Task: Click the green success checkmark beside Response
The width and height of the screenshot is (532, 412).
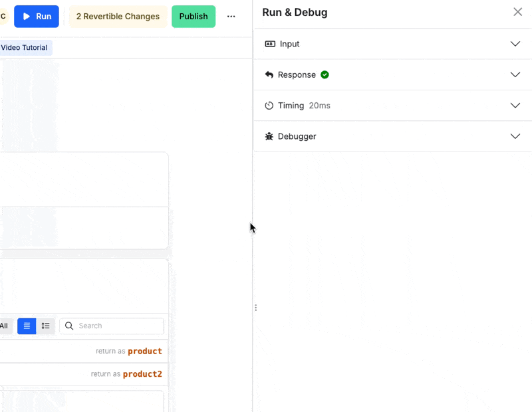Action: pos(325,74)
